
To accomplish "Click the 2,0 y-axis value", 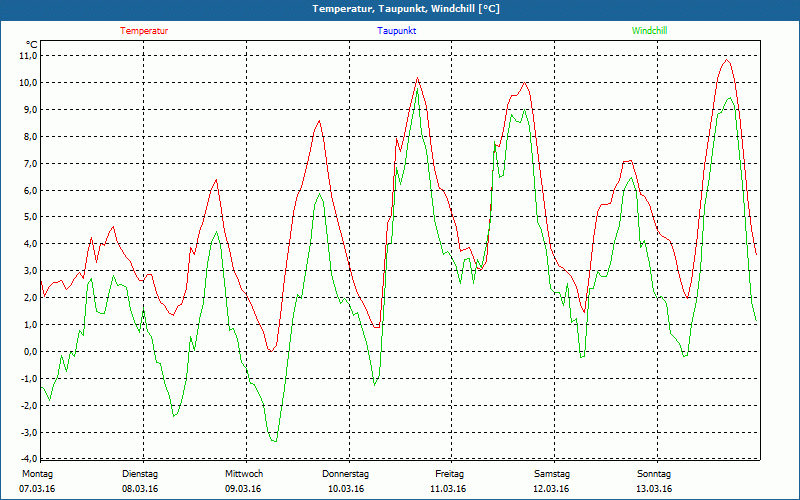I will pyautogui.click(x=30, y=298).
